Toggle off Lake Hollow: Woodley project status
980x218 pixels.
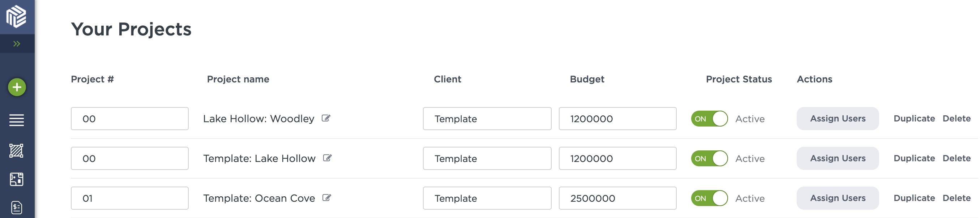tap(709, 119)
